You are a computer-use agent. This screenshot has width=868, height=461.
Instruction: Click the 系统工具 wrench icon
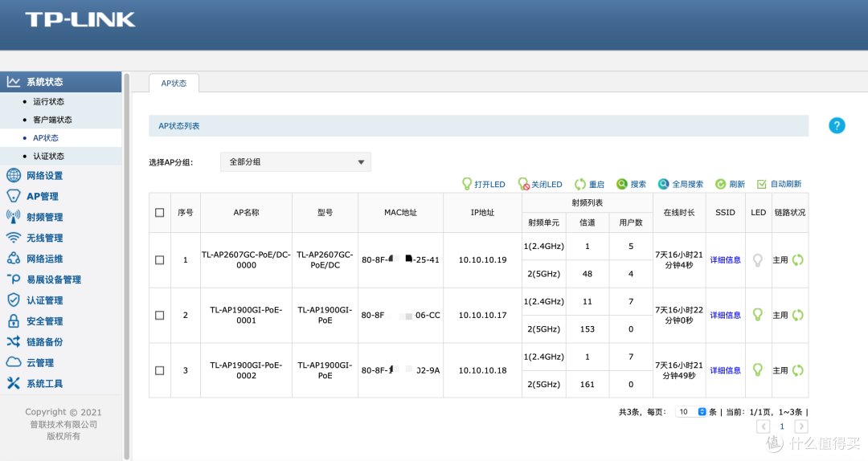pyautogui.click(x=14, y=383)
